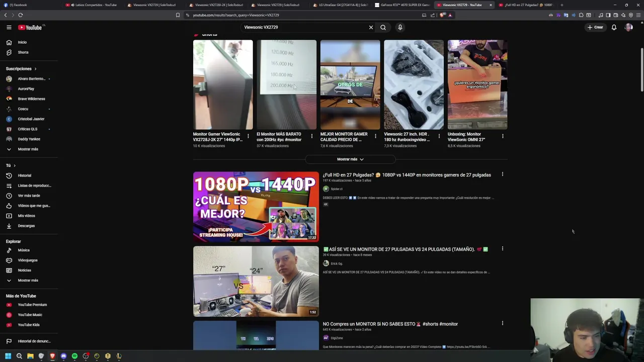Open the NO Compres un MONITOR video title

tap(390, 324)
